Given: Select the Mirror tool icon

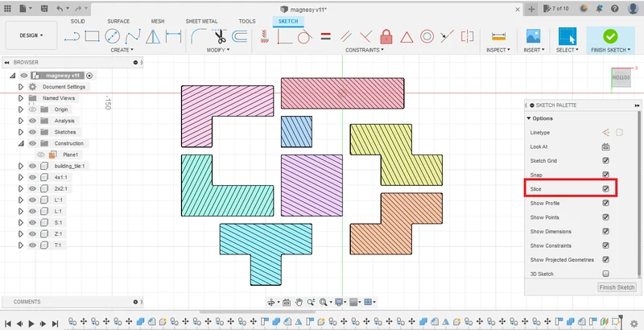Looking at the screenshot, I should click(x=153, y=36).
